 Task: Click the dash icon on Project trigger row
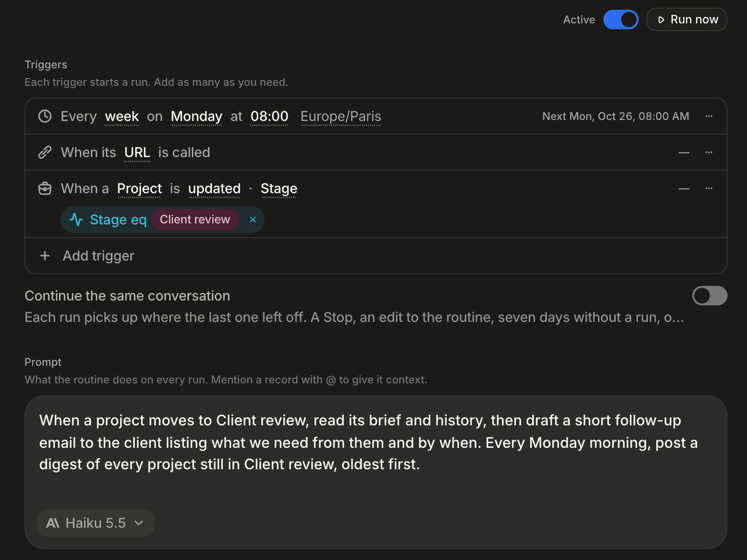(684, 189)
